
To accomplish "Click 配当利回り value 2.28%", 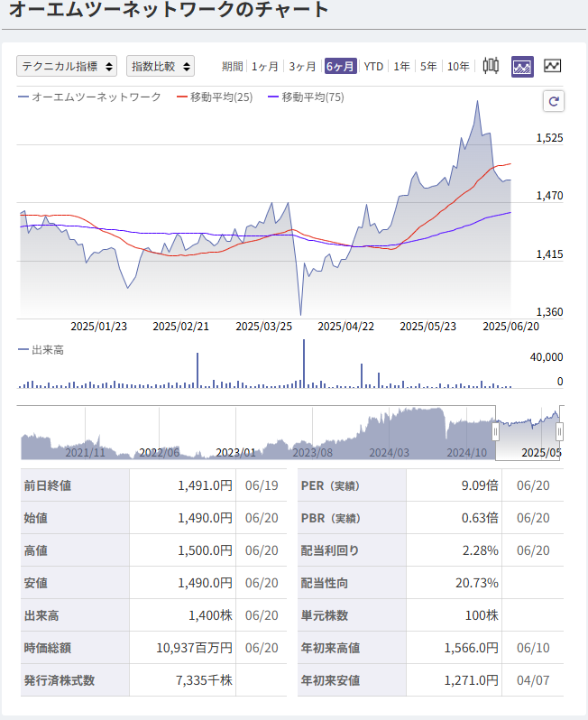I will click(x=480, y=550).
